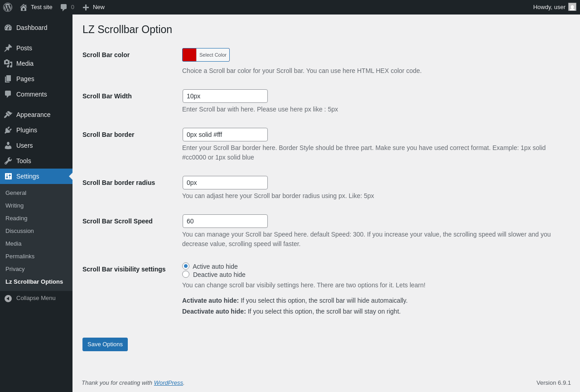Screen dimensions: 580x392
Task: Focus the Scroll Bar Scroll Speed field
Action: [x=225, y=221]
